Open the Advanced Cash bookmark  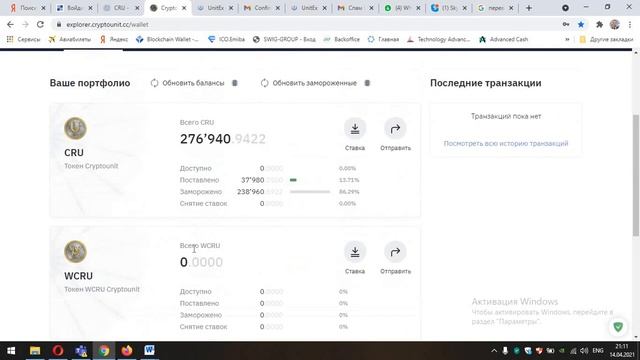pos(504,39)
